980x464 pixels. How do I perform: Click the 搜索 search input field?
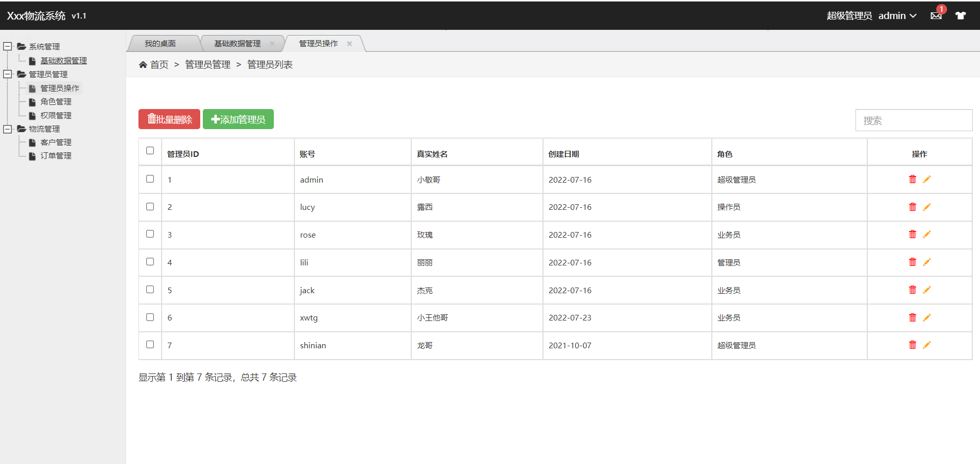914,120
